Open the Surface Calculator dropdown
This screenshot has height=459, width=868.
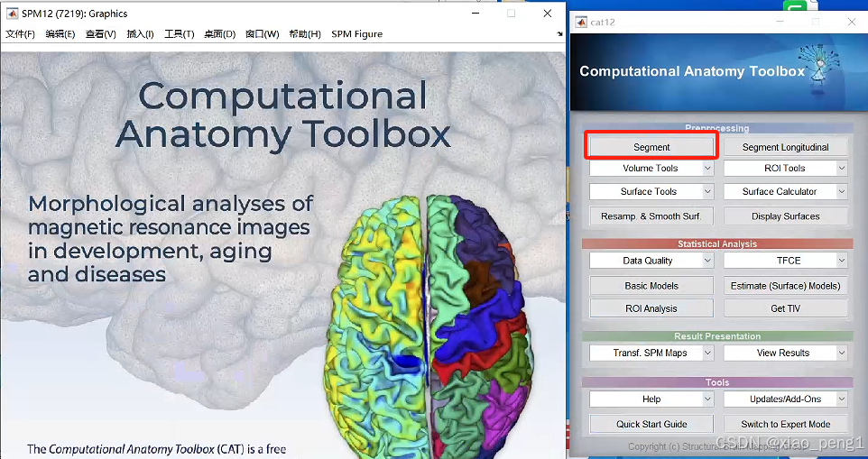(x=786, y=191)
